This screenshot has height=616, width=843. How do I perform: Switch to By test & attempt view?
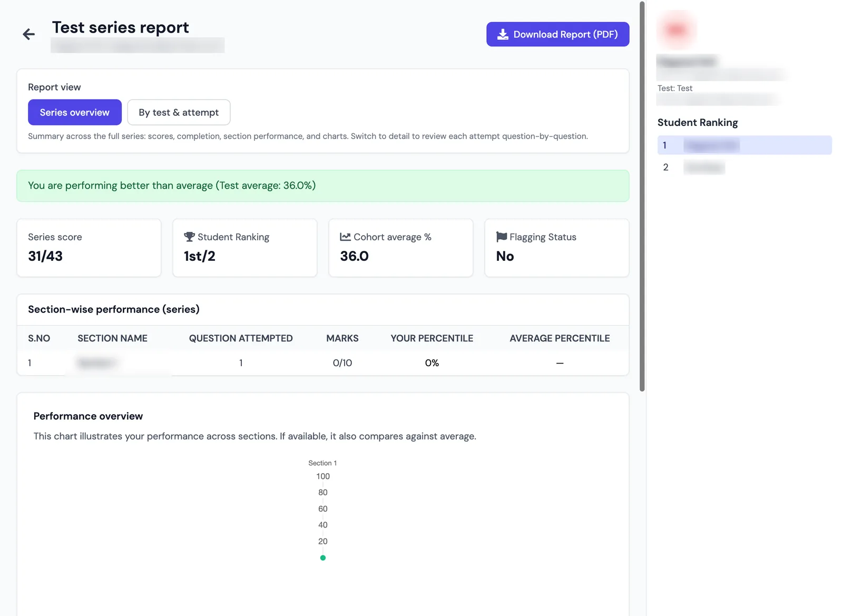point(179,112)
